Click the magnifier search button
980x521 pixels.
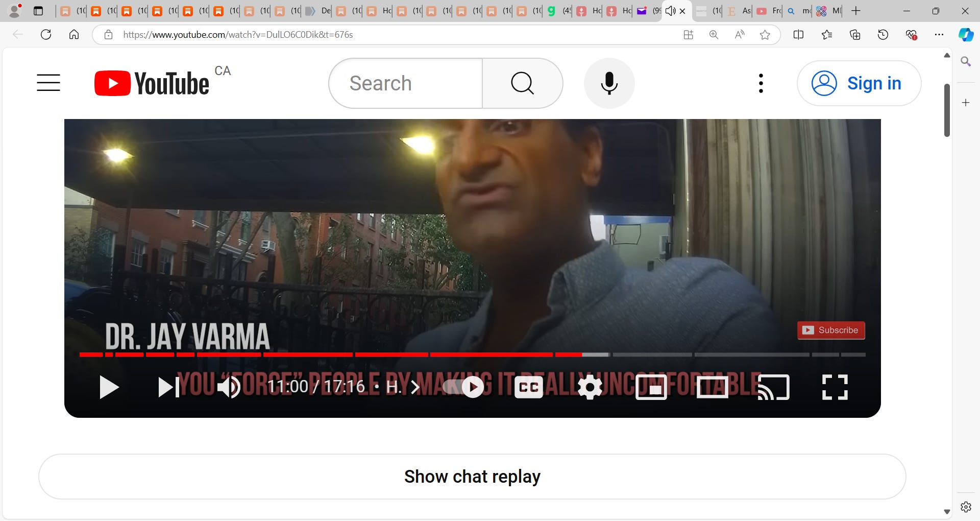(x=523, y=83)
